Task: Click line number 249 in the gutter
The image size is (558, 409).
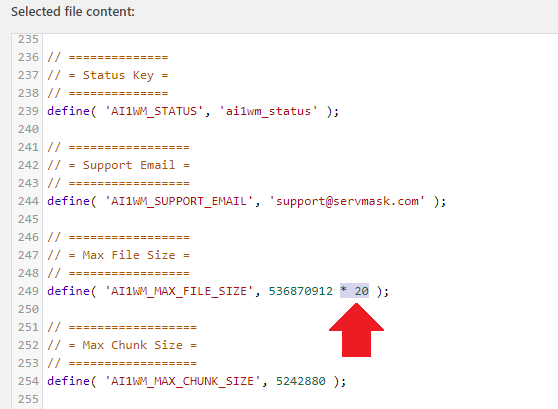Action: [28, 291]
